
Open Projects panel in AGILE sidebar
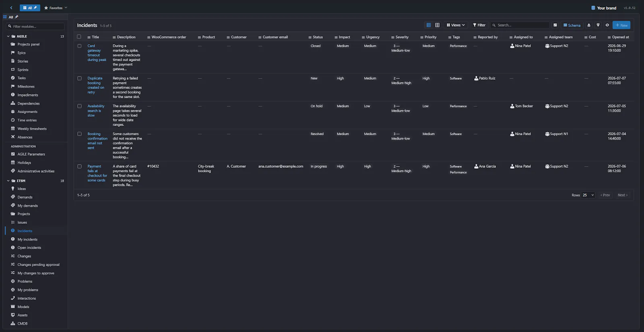[x=28, y=44]
